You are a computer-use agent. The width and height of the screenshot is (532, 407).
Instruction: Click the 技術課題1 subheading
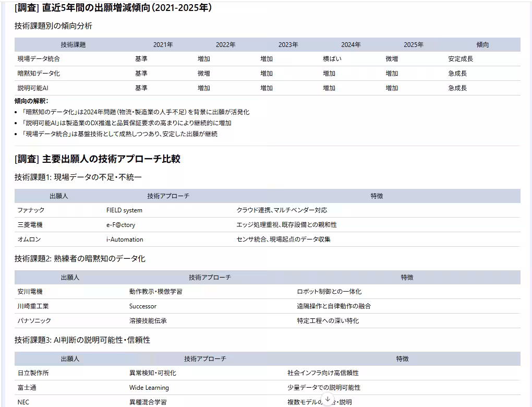[78, 177]
